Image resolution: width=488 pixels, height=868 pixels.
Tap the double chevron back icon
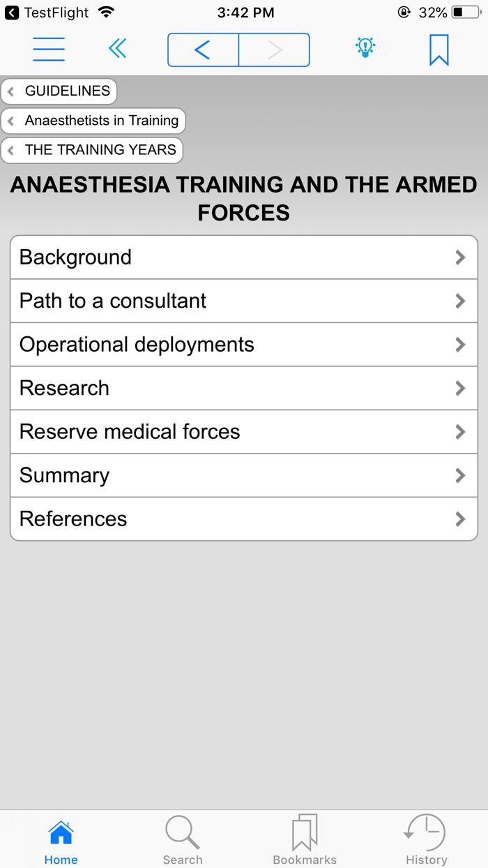coord(117,49)
